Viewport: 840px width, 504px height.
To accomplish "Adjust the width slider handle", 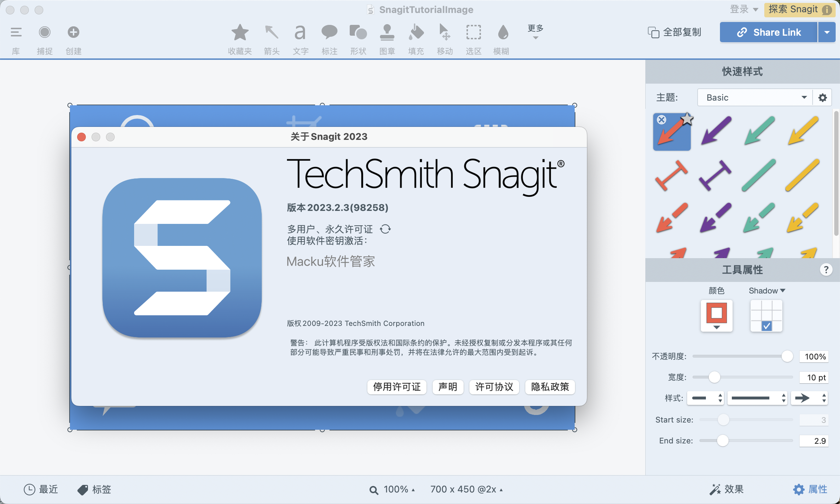I will click(x=715, y=377).
